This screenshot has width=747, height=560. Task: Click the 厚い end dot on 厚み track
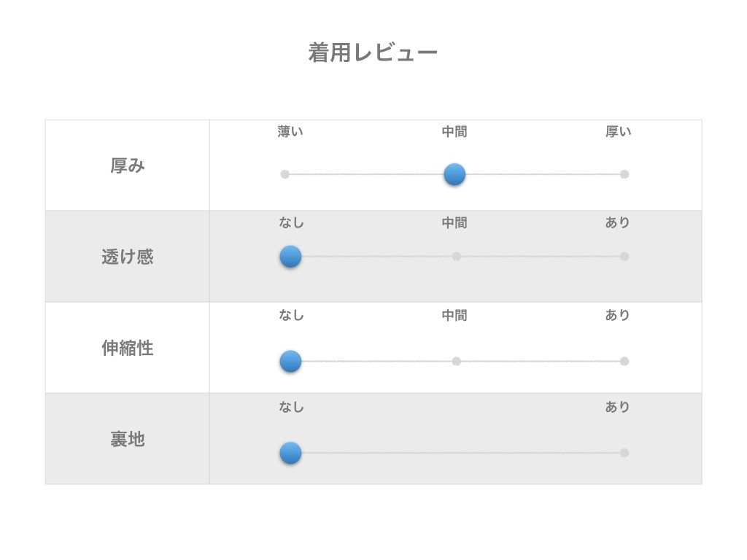point(624,174)
